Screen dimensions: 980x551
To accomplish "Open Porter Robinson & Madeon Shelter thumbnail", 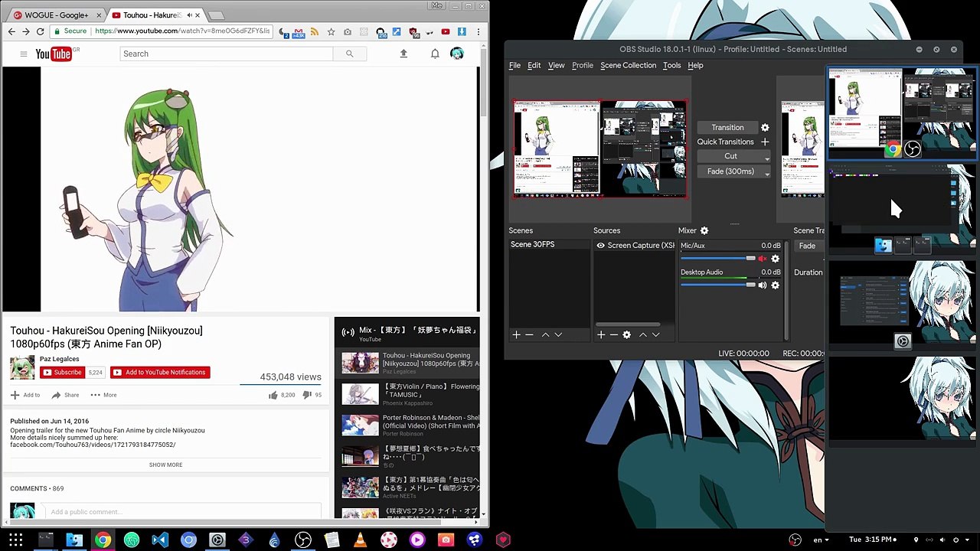I will [x=360, y=425].
